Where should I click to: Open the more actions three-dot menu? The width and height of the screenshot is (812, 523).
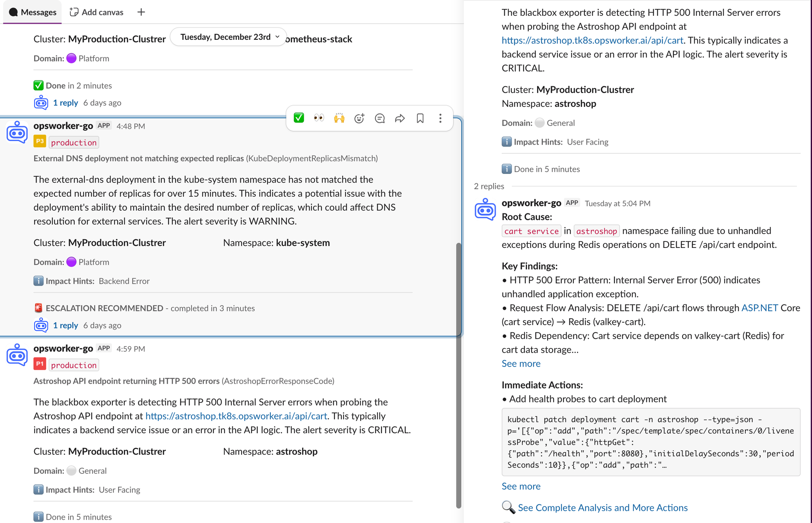(440, 118)
